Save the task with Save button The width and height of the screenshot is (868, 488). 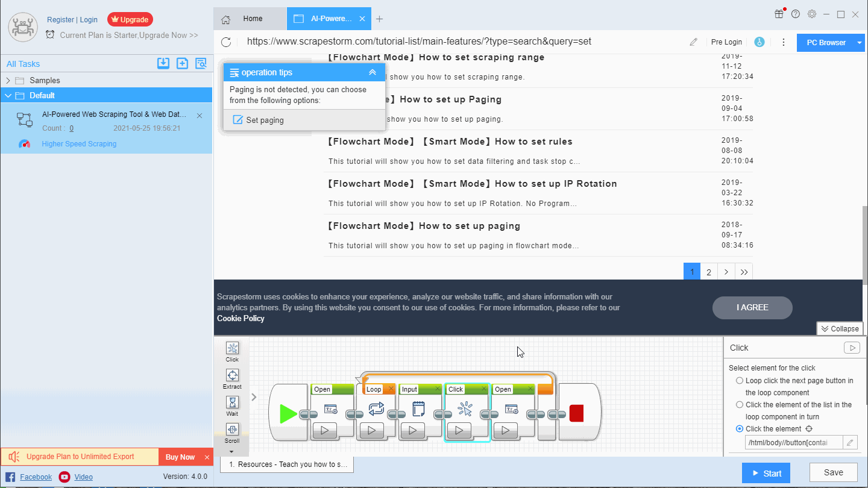pyautogui.click(x=834, y=472)
